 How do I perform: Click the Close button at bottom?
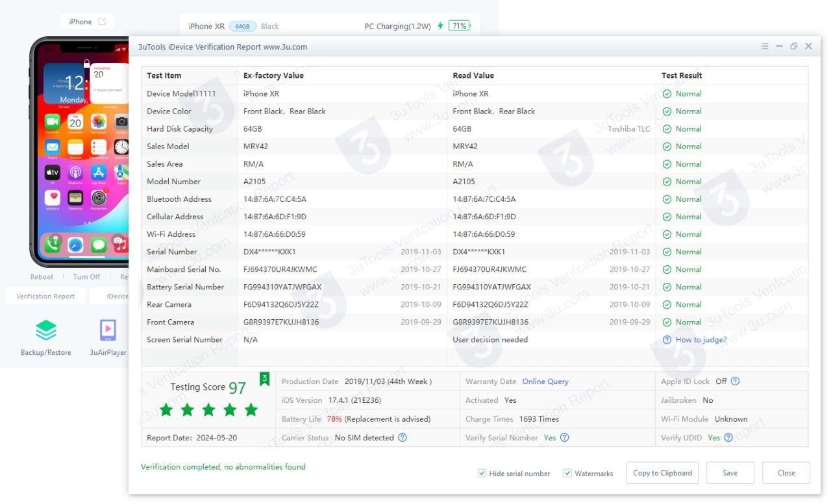point(786,473)
